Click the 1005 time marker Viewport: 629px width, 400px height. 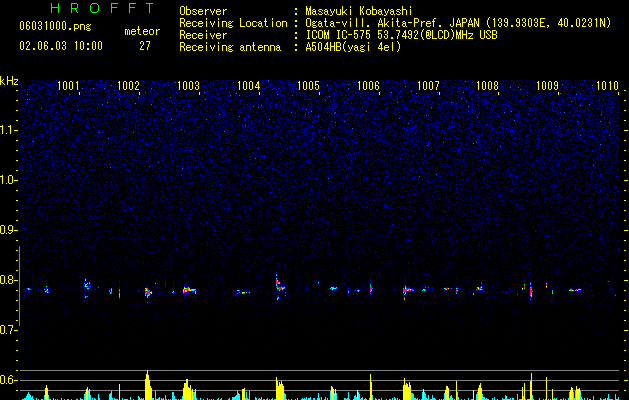[x=308, y=86]
